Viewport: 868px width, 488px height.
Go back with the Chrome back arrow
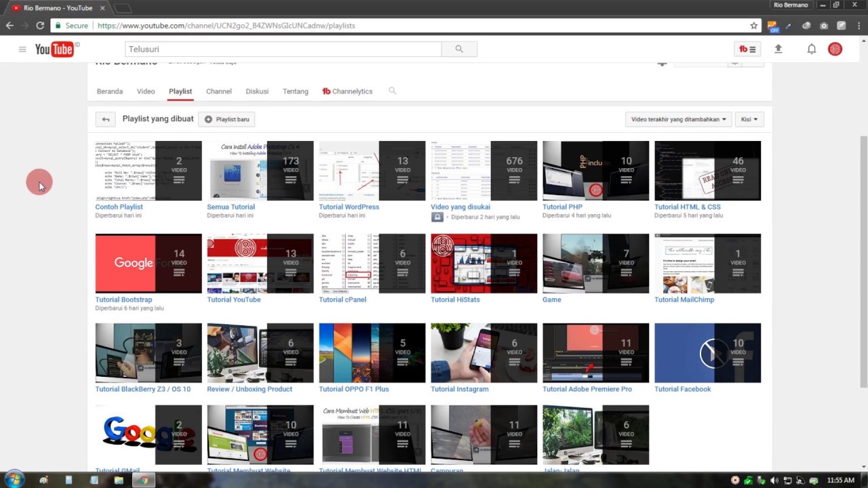pos(9,26)
